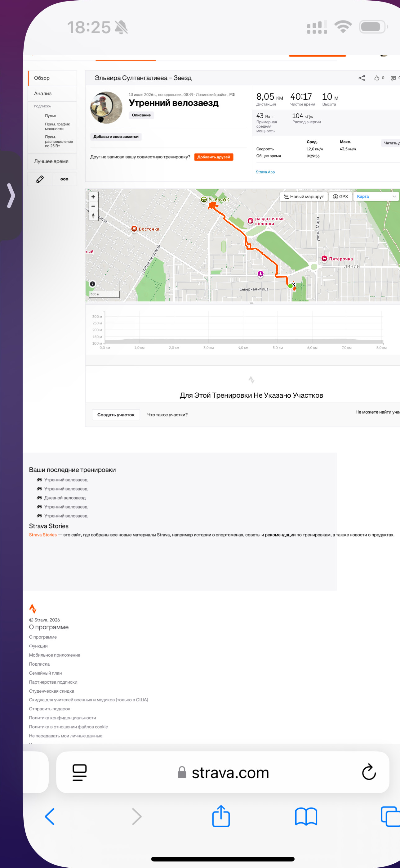Click the Описание button
This screenshot has height=868, width=400.
[x=141, y=115]
